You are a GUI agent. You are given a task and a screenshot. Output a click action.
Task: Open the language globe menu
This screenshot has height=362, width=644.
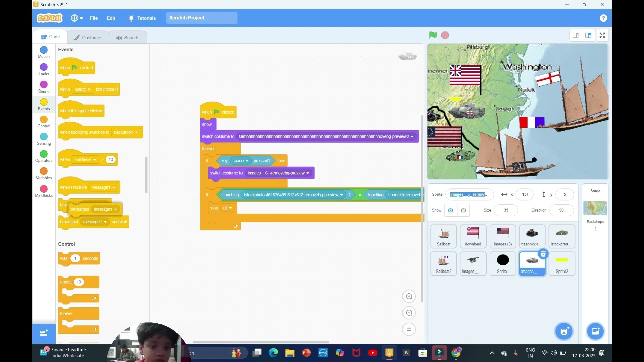77,18
